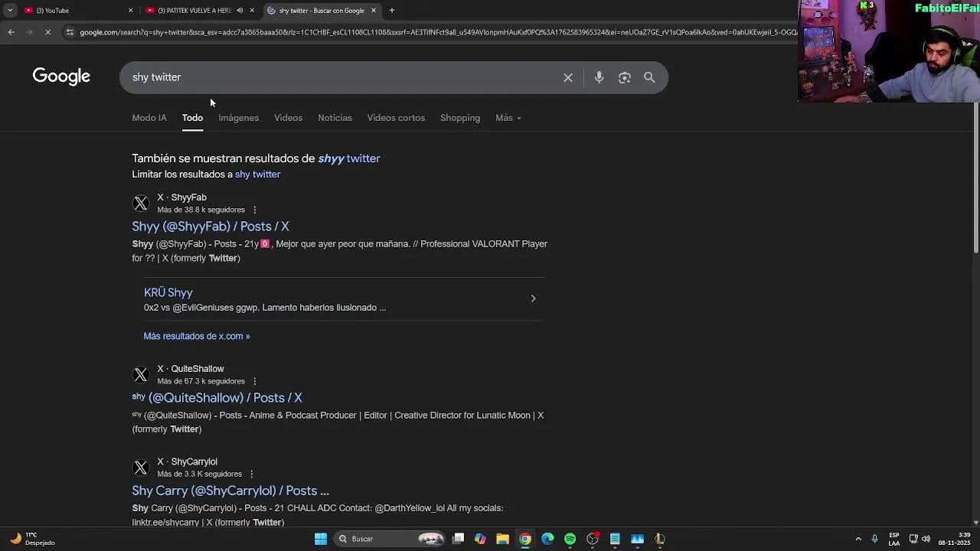This screenshot has height=551, width=980.
Task: Click the magnifying glass search button
Action: coord(649,77)
